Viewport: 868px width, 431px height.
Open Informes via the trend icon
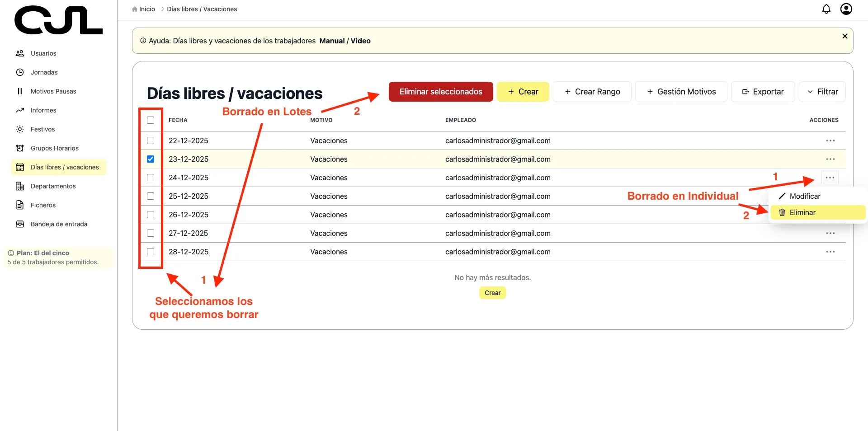click(20, 110)
